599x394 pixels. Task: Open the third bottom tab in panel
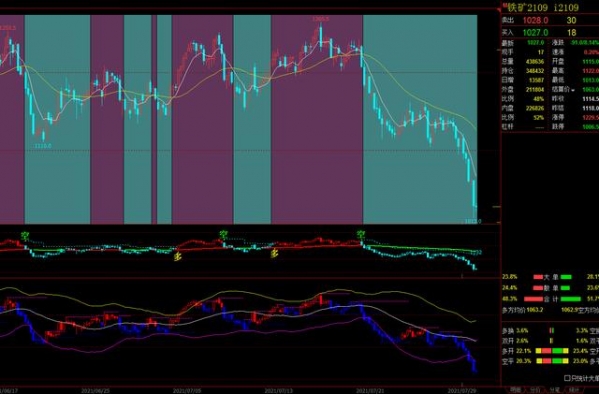click(x=554, y=390)
